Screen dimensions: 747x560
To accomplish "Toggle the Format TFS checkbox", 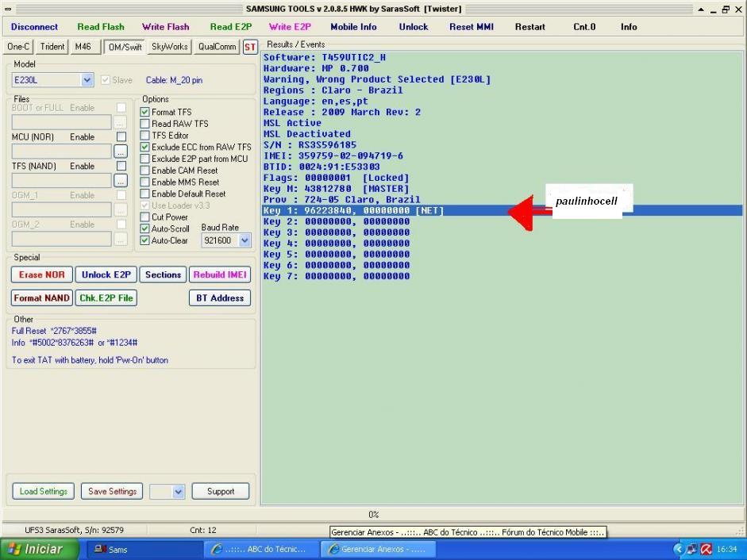I will 144,112.
